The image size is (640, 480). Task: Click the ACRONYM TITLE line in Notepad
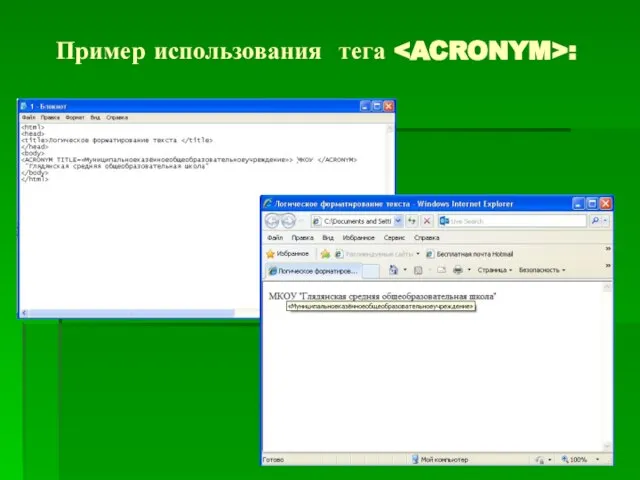click(x=189, y=160)
